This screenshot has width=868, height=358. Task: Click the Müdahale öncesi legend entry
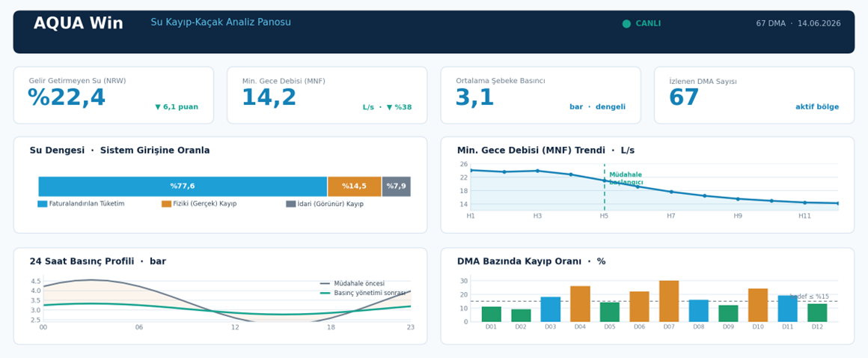coord(352,283)
